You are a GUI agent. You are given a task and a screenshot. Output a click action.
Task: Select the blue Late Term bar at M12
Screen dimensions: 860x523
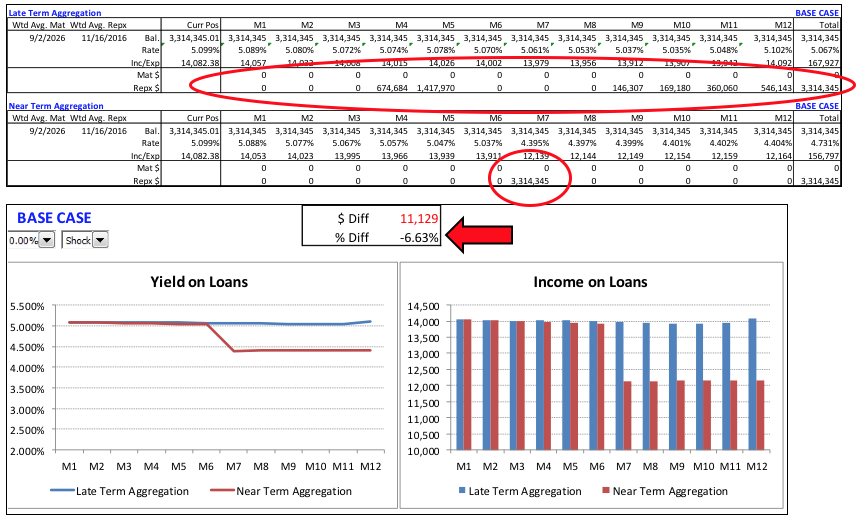752,384
